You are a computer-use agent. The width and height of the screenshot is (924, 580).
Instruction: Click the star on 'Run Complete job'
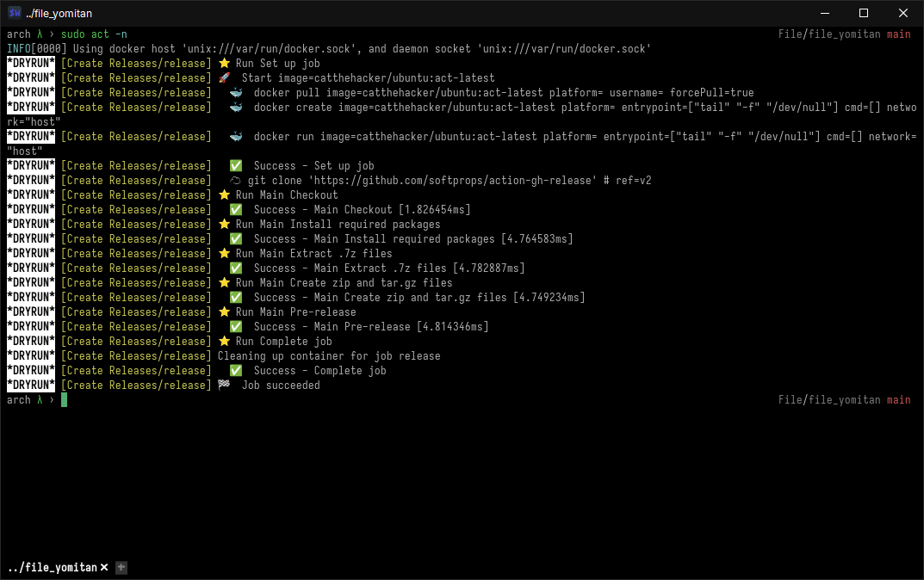pos(224,342)
